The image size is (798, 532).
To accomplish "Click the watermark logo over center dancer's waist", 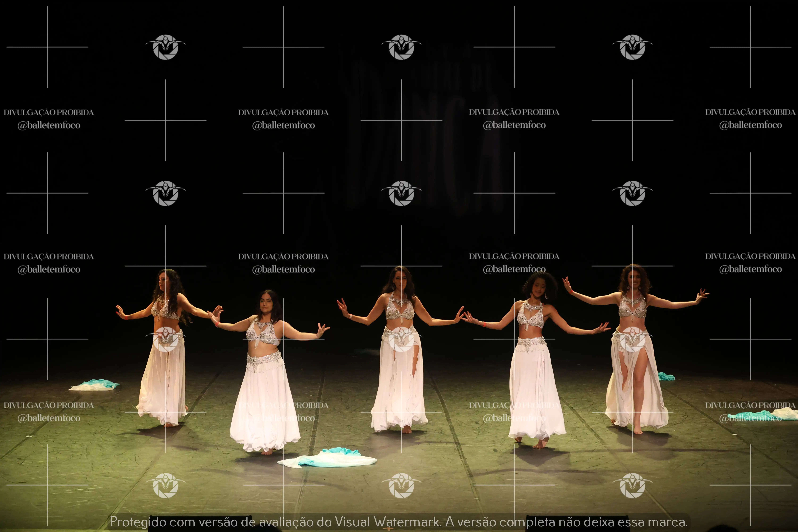I will [x=401, y=339].
